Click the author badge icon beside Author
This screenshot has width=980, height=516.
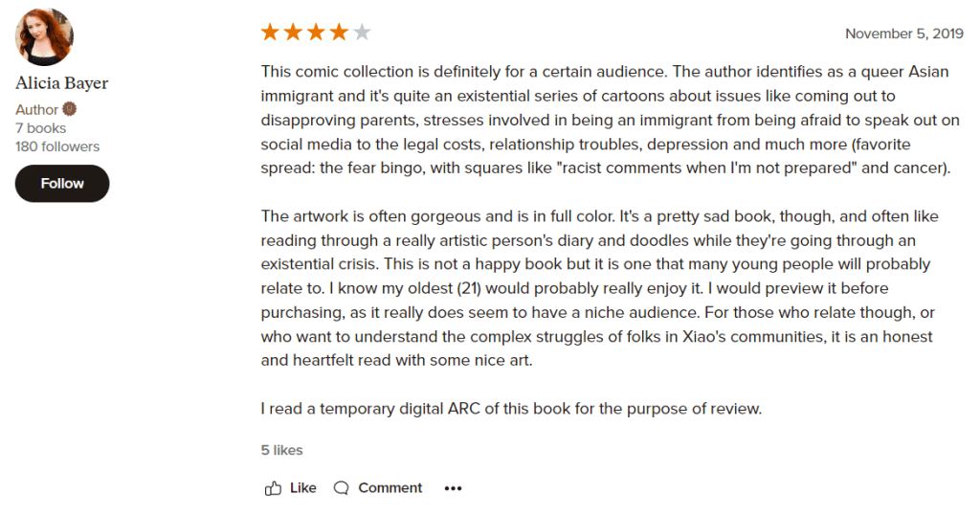tap(70, 110)
